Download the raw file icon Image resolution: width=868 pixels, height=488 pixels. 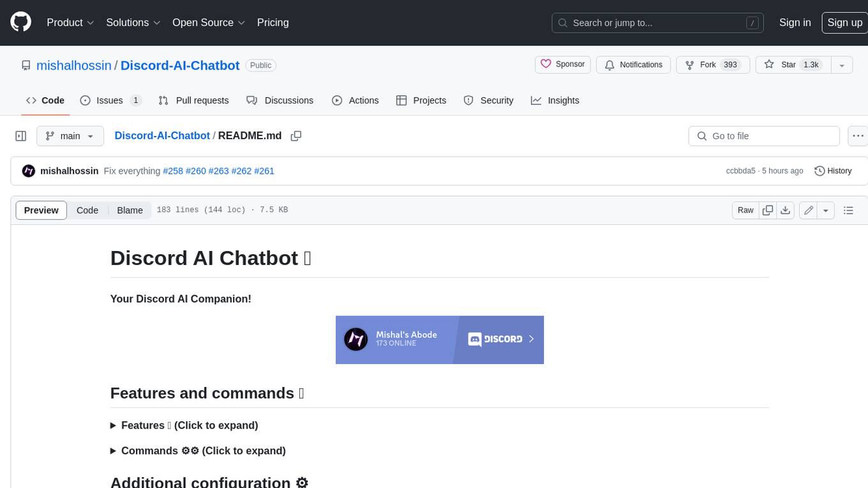coord(786,210)
